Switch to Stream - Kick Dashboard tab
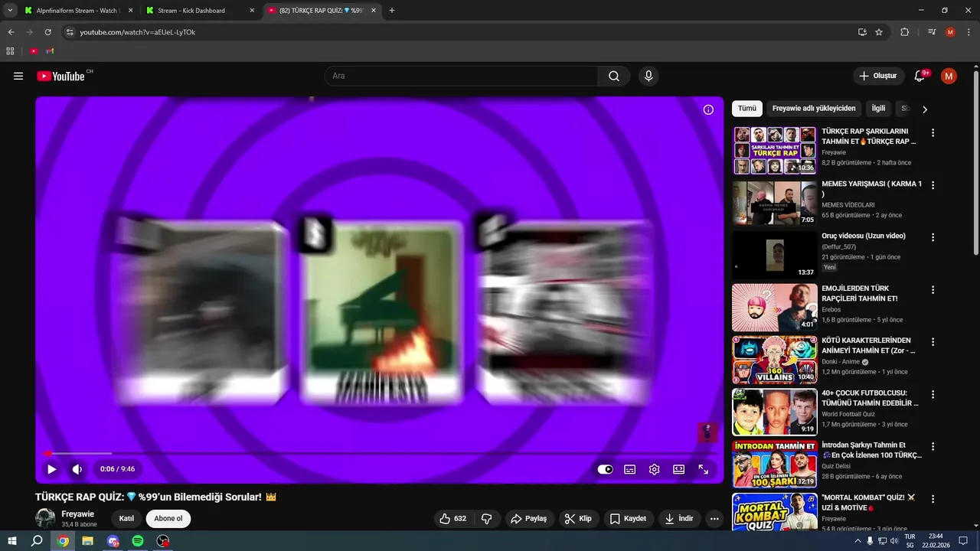Image resolution: width=980 pixels, height=551 pixels. (201, 11)
